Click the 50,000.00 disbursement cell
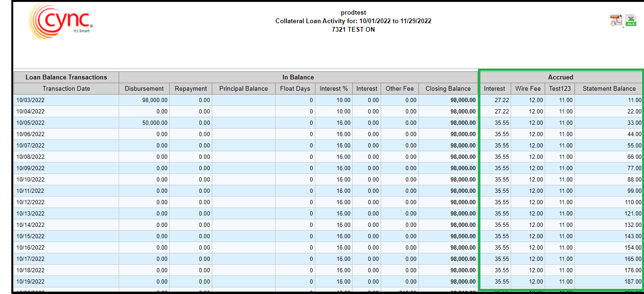This screenshot has height=294, width=644. click(x=155, y=123)
